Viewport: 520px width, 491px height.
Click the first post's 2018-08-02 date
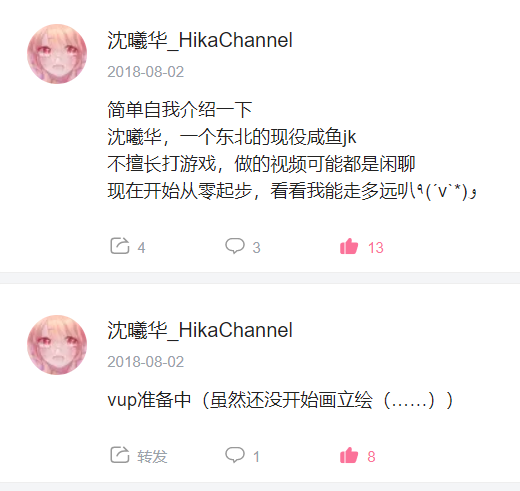(x=146, y=72)
